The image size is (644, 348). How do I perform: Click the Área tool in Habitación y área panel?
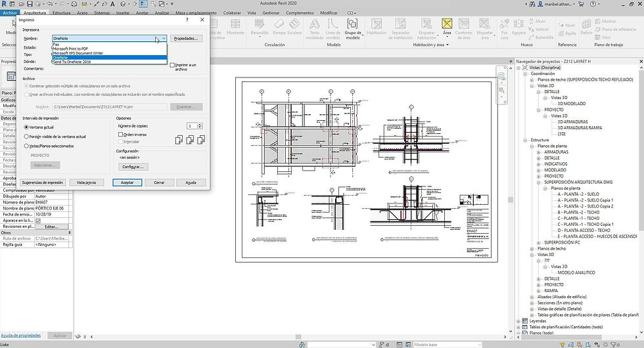(x=447, y=27)
